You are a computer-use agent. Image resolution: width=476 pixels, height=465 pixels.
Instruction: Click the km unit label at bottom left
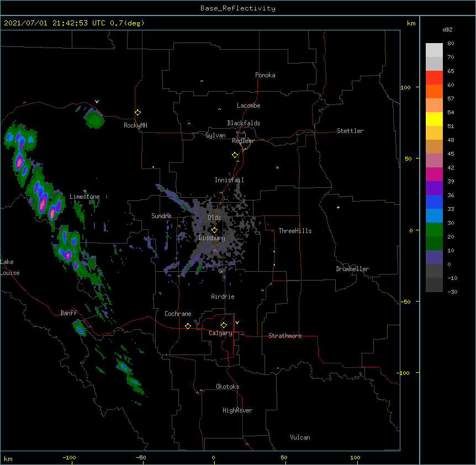coord(8,458)
